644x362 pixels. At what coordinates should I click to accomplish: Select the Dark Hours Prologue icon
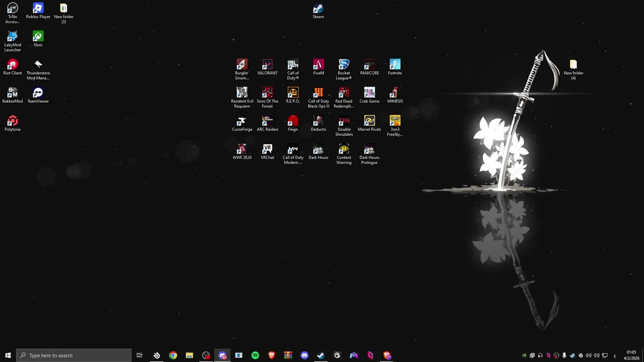[x=369, y=154]
